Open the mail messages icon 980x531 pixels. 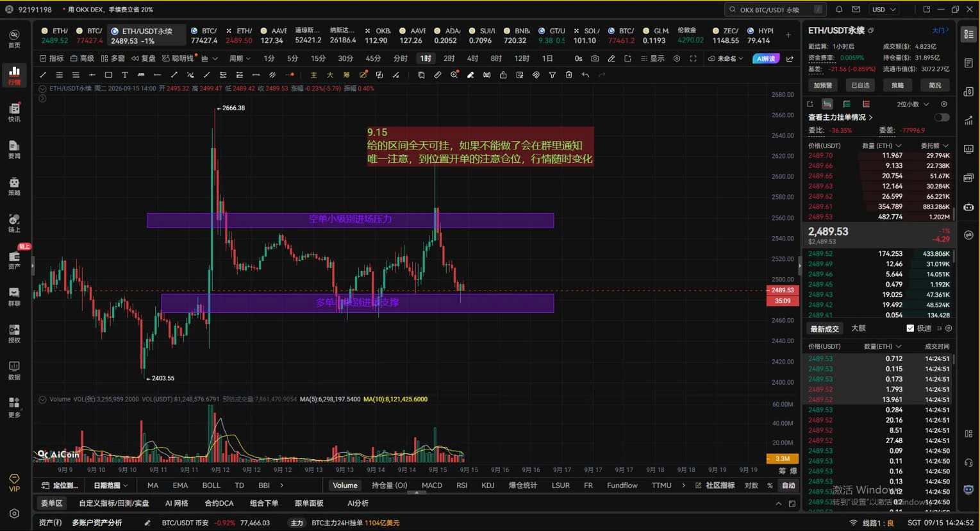click(856, 10)
